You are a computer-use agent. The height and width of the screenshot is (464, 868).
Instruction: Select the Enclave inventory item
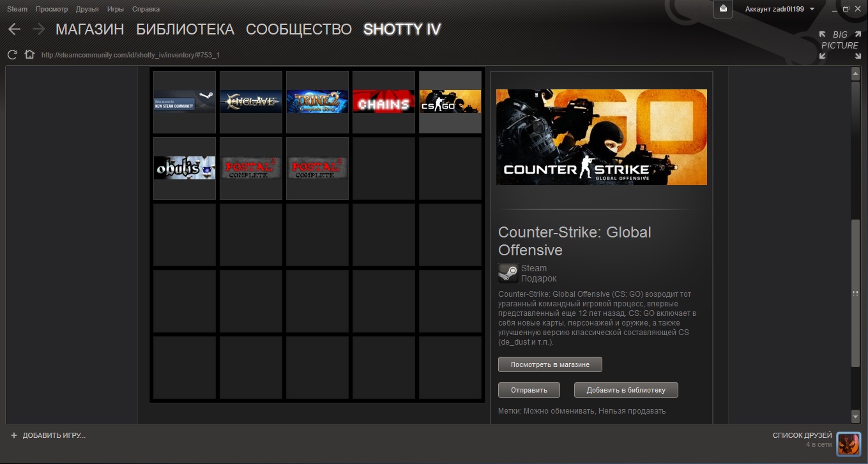[251, 102]
